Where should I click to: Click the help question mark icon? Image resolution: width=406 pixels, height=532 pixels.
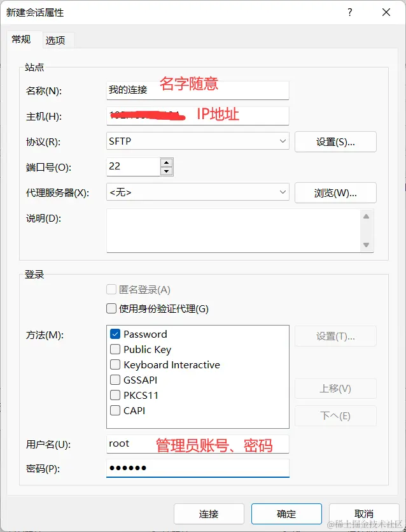coord(350,13)
